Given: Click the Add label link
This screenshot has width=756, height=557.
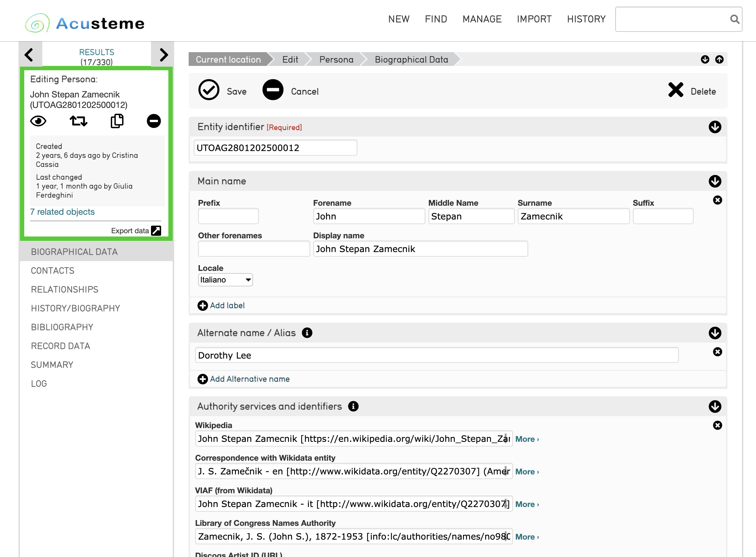Looking at the screenshot, I should point(227,306).
